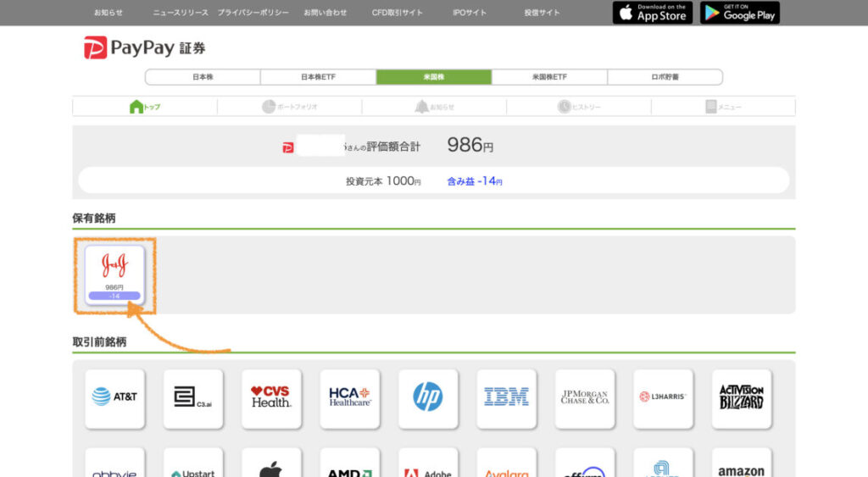Switch to the 日本株 tab
The width and height of the screenshot is (868, 477).
203,77
